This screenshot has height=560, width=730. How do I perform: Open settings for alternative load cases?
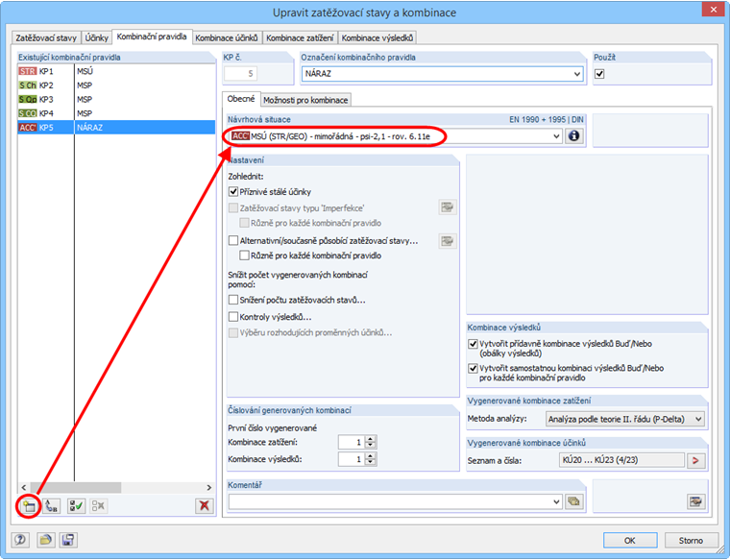tap(448, 241)
